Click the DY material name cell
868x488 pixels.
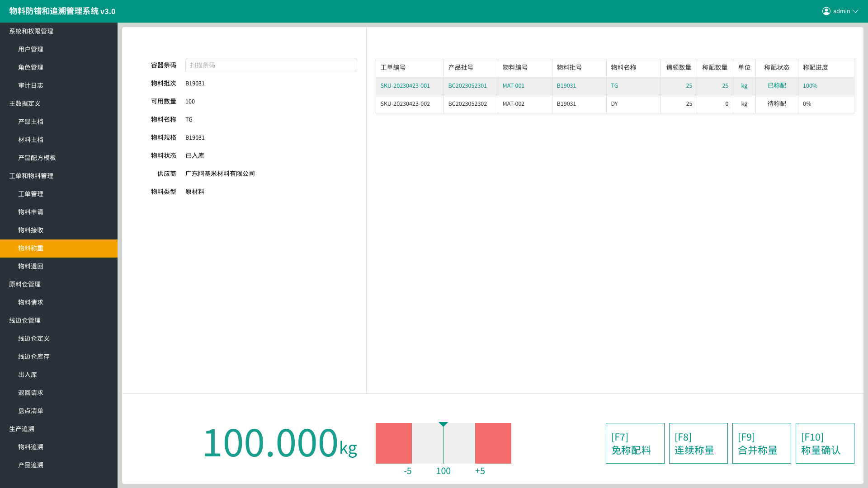coord(633,104)
